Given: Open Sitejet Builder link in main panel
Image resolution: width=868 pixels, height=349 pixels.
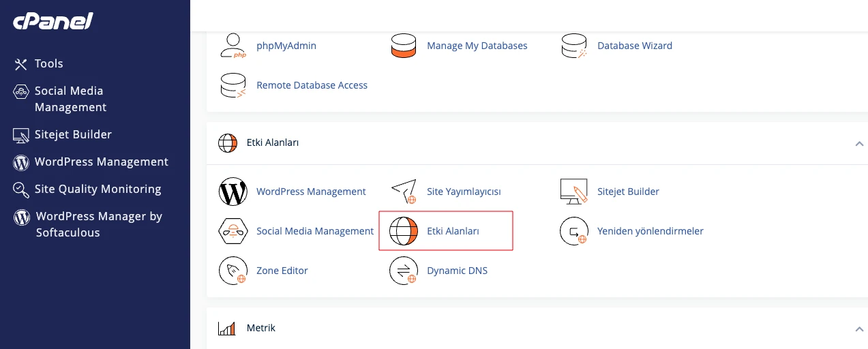Looking at the screenshot, I should (628, 192).
